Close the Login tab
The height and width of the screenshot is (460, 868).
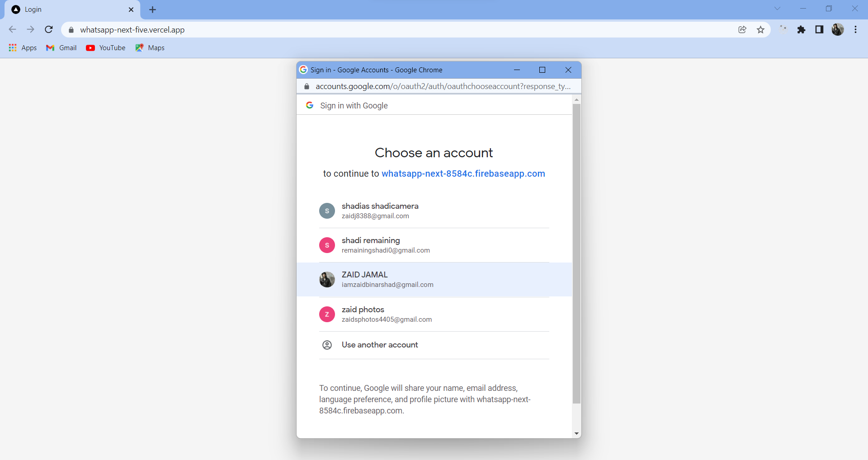(x=131, y=9)
